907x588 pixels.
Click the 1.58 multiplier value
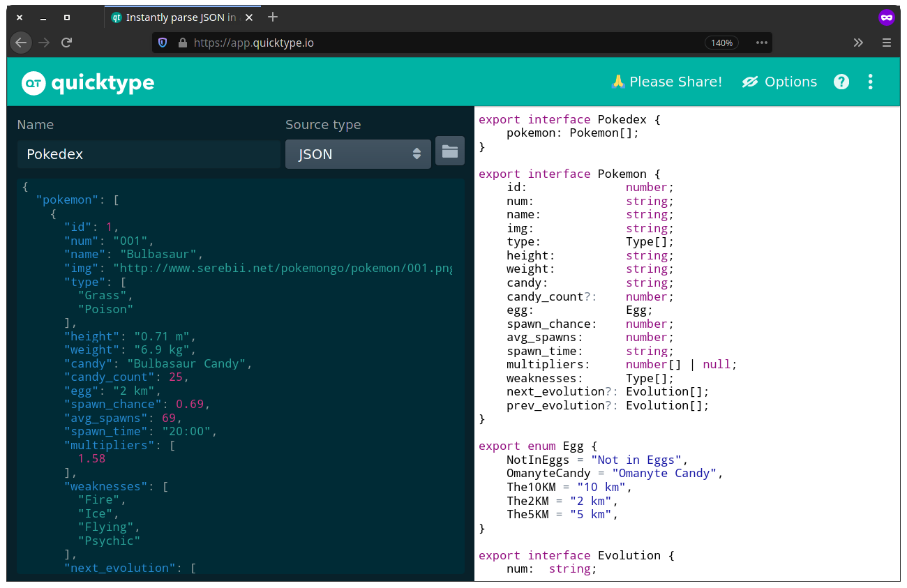91,458
